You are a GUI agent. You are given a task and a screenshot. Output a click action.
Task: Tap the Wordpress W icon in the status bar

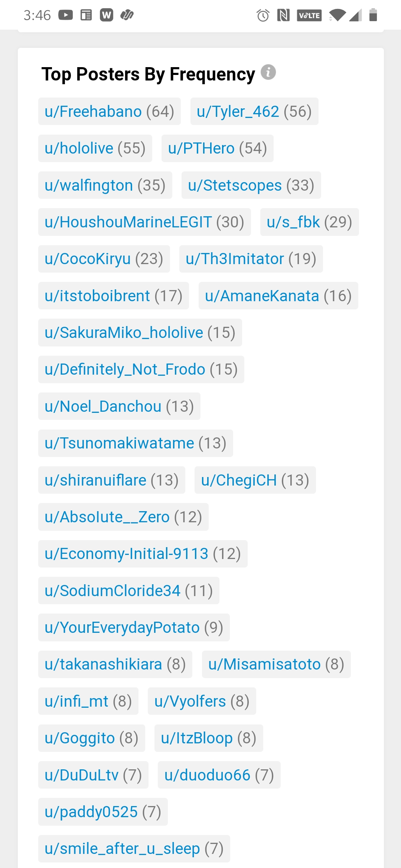point(107,15)
